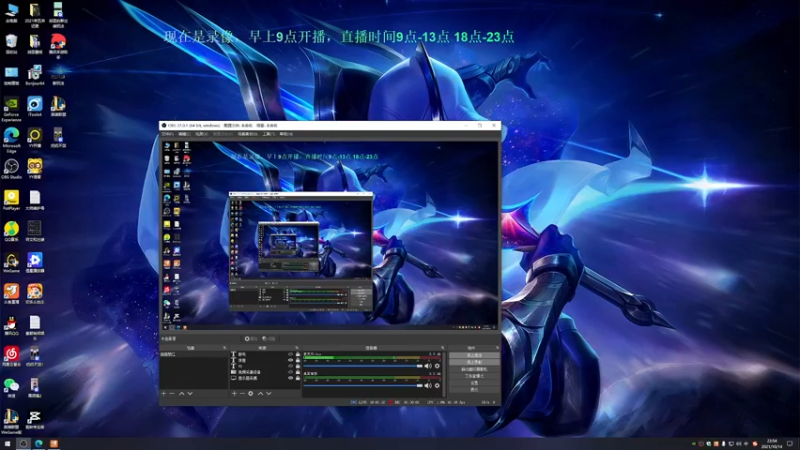Add a scene with the plus icon
This screenshot has height=450, width=800.
164,393
